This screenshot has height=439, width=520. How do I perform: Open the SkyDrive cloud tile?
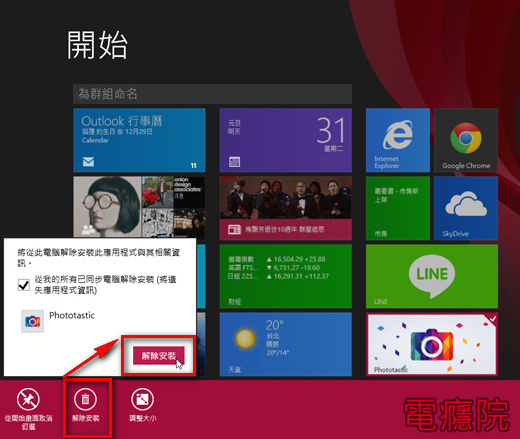point(466,208)
